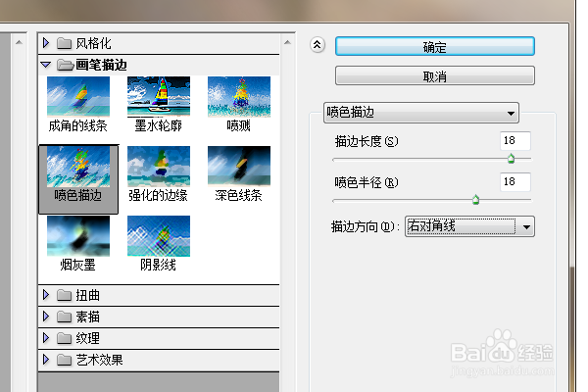Screen dimensions: 588x392
Task: Expand the 素描 filter folder
Action: [46, 317]
